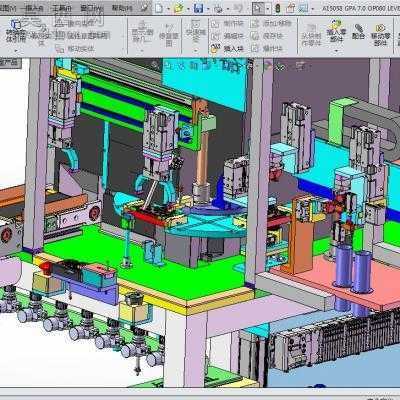Viewport: 400px width, 400px height.
Task: Expand the Insert Components dropdown arrow
Action: coord(336,51)
